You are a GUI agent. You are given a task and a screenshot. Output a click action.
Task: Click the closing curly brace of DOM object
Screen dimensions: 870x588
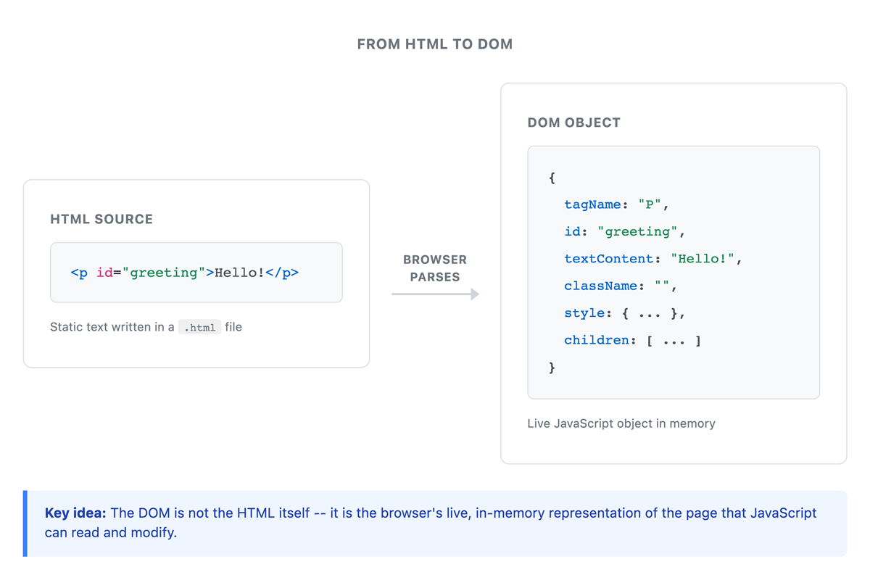point(552,368)
